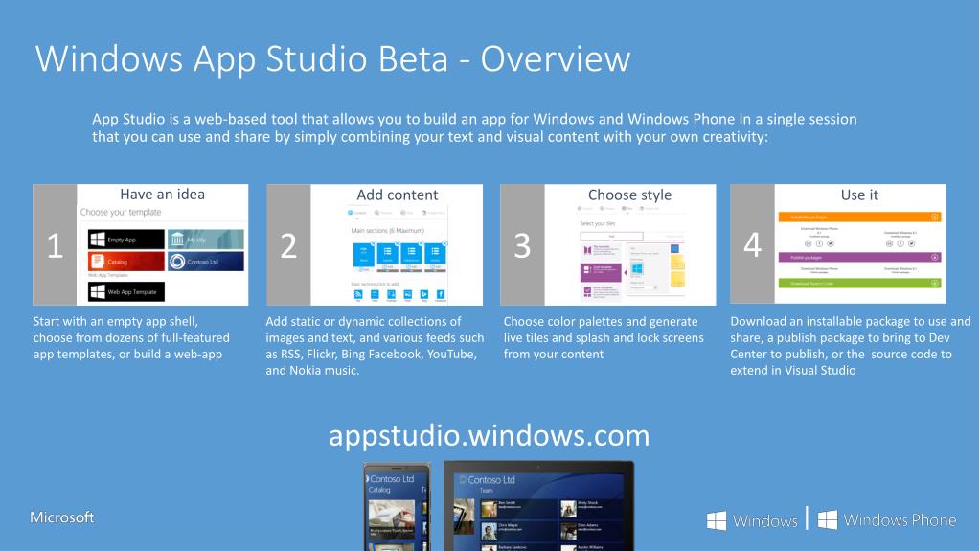This screenshot has height=551, width=980.
Task: Select first step tab in Choose style
Action: click(x=585, y=209)
